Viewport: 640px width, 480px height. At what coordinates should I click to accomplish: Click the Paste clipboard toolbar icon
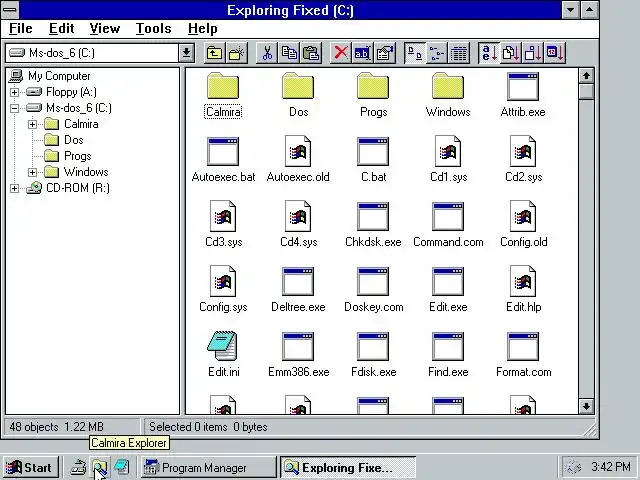click(x=311, y=53)
